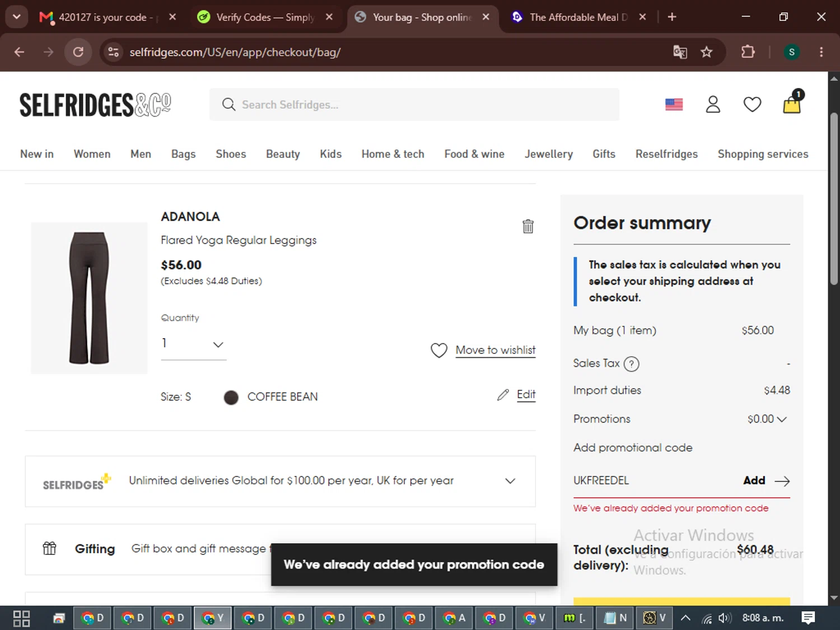Open the tab search dropdown in Chrome
Viewport: 840px width, 630px height.
coord(17,17)
